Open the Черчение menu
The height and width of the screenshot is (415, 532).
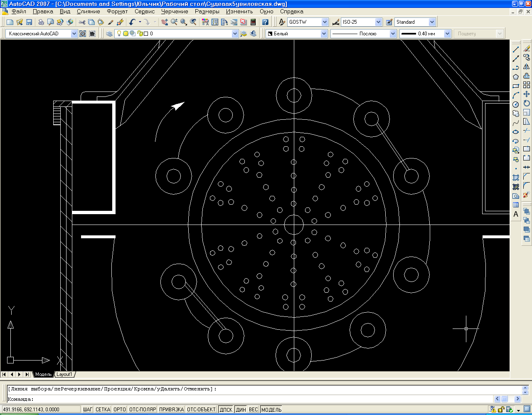[x=175, y=12]
